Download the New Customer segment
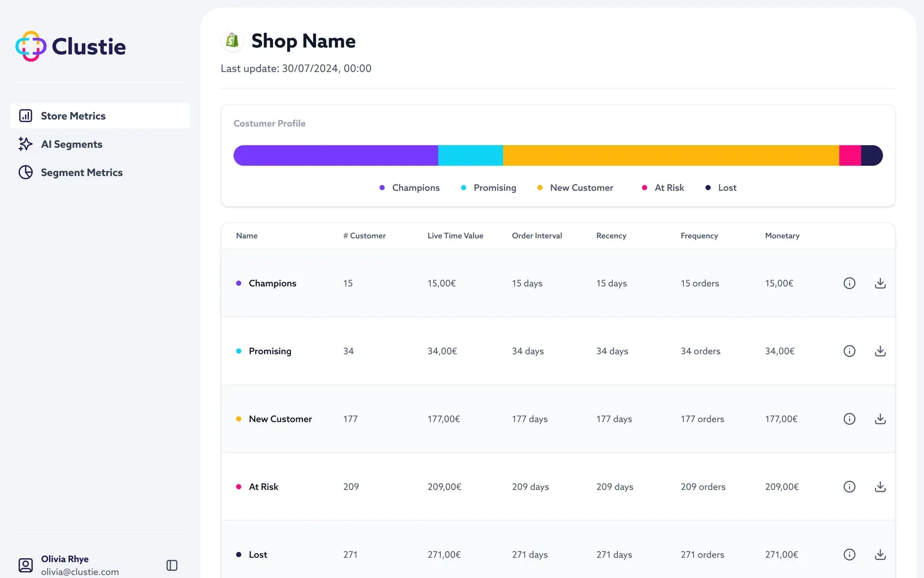924x578 pixels. pyautogui.click(x=880, y=419)
